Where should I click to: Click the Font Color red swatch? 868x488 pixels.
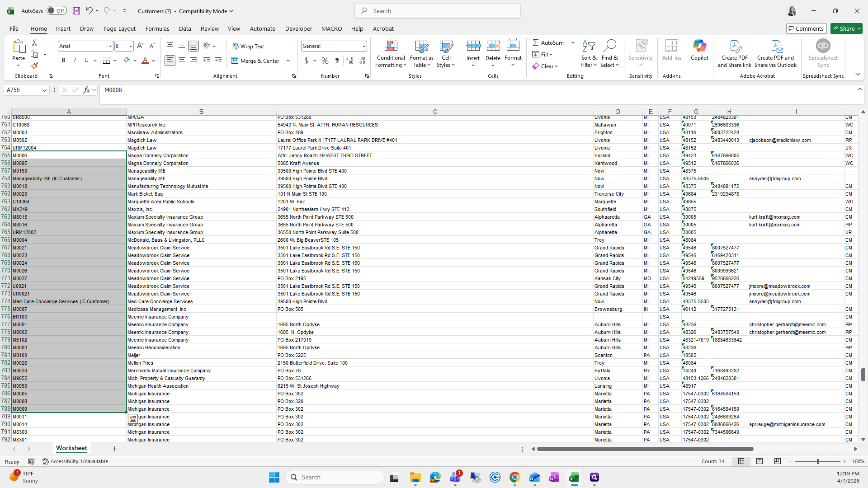coord(145,61)
